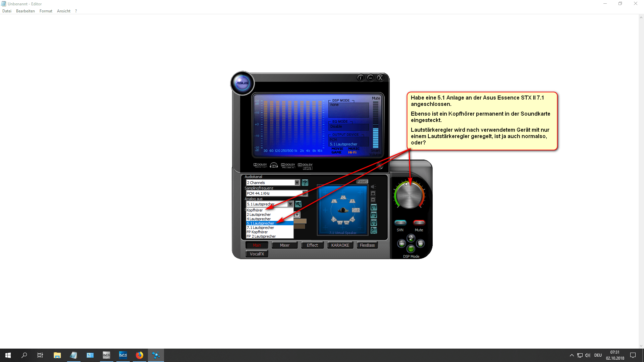The height and width of the screenshot is (362, 644).
Task: Open the Format menu
Action: [46, 11]
